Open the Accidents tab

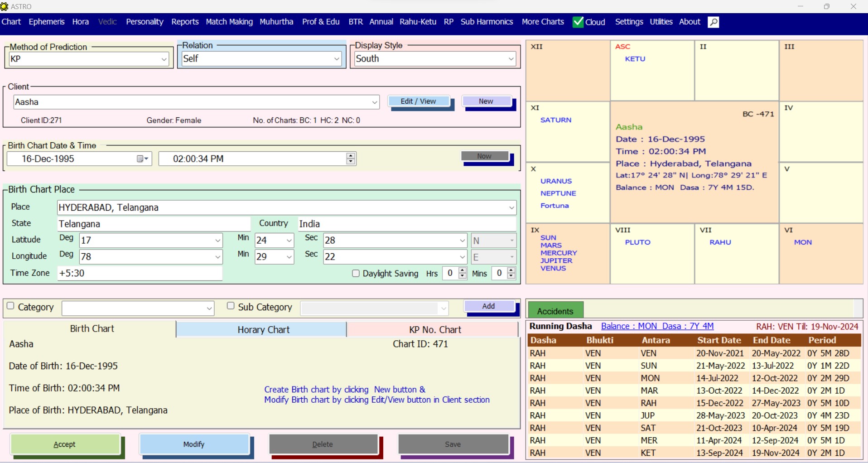555,311
